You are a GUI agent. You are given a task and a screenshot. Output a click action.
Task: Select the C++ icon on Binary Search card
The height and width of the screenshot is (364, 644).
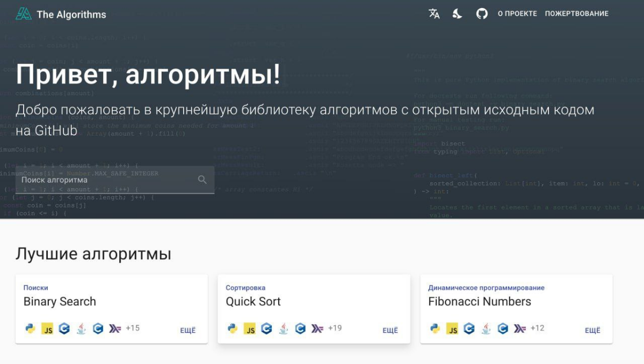[64, 329]
